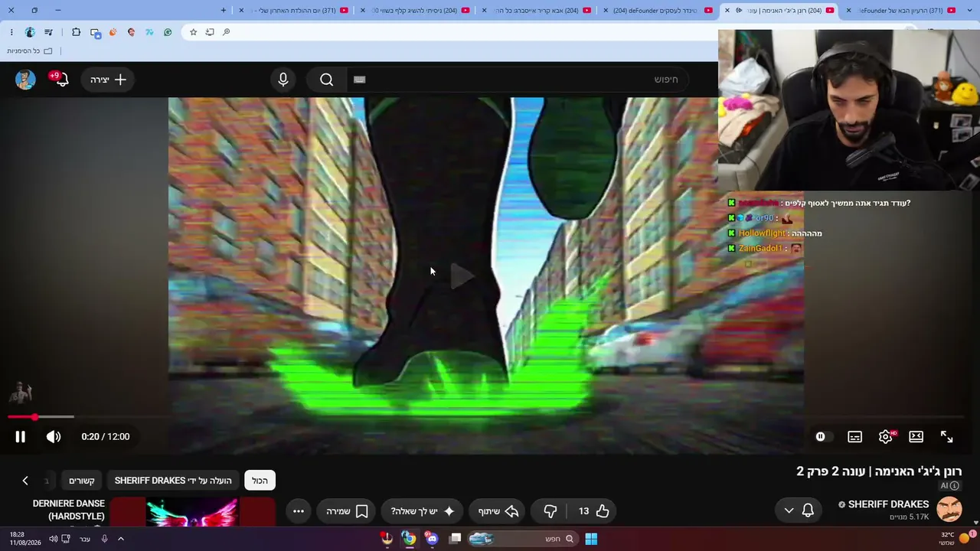This screenshot has width=980, height=551.
Task: Save the video with שמירה button
Action: pos(348,511)
